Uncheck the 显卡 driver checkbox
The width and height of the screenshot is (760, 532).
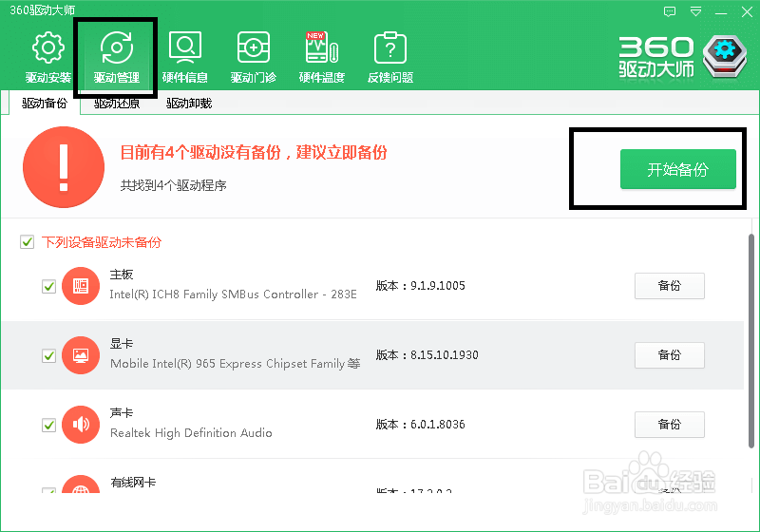pos(49,355)
